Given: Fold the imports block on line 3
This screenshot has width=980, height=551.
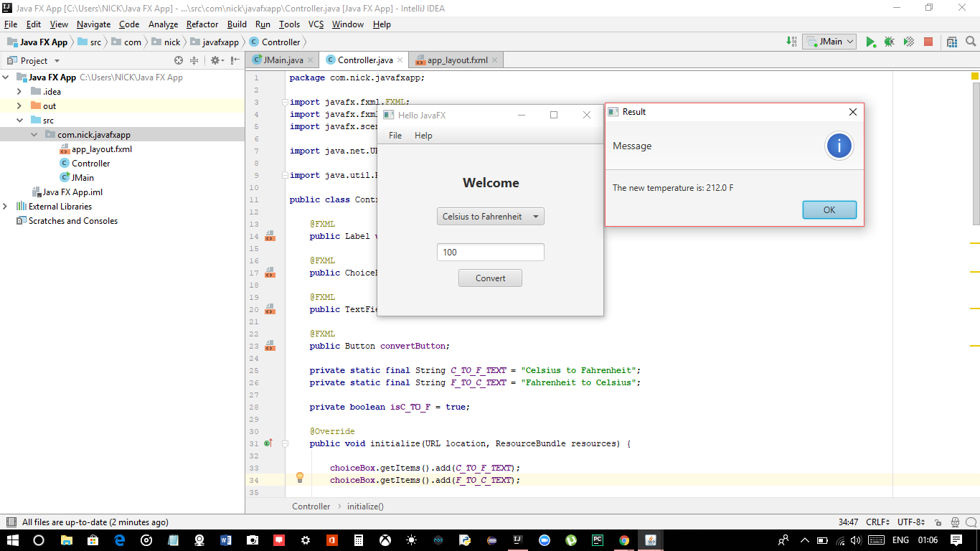Looking at the screenshot, I should click(285, 102).
